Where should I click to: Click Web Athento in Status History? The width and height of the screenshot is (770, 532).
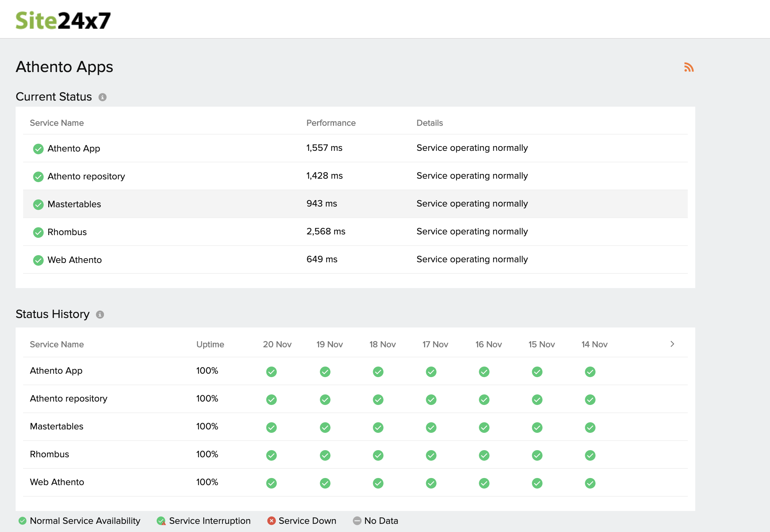pyautogui.click(x=57, y=482)
